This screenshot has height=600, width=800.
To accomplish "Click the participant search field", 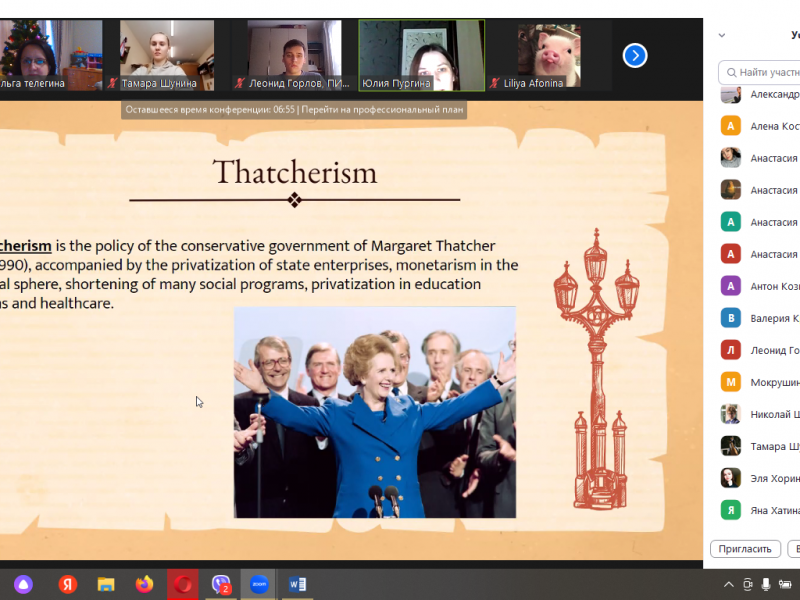I will 765,72.
